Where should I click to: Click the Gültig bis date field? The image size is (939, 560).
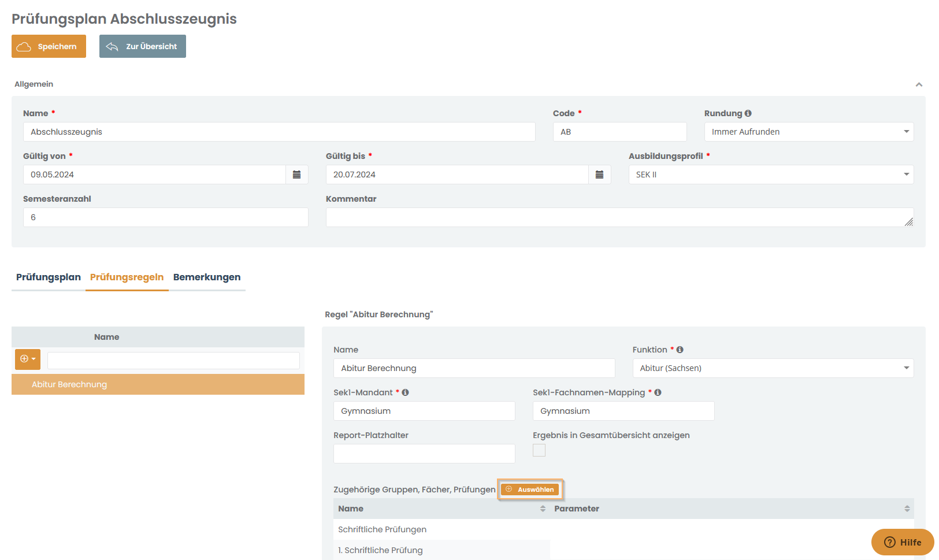(457, 175)
